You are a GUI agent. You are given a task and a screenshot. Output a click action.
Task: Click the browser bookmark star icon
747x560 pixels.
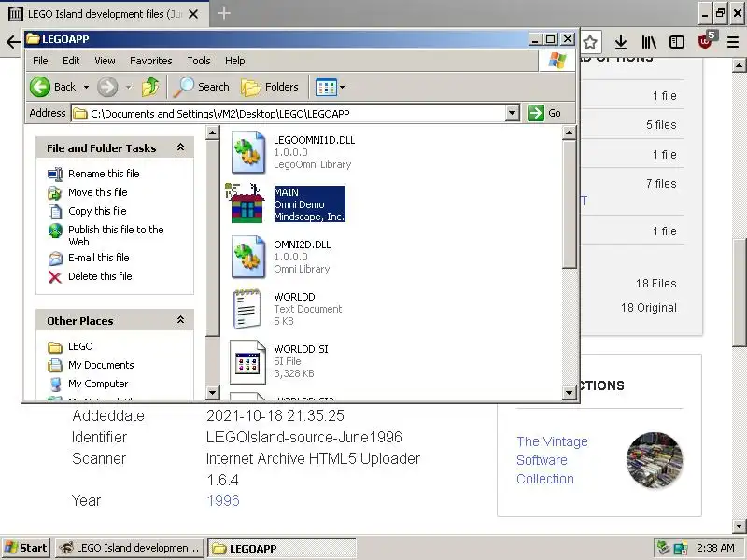590,42
